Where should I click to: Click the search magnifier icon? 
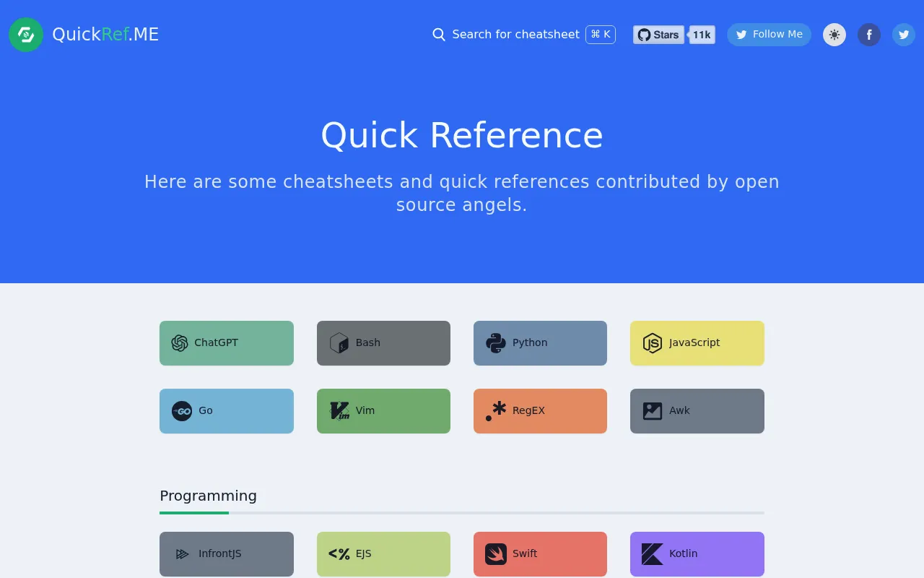tap(439, 35)
